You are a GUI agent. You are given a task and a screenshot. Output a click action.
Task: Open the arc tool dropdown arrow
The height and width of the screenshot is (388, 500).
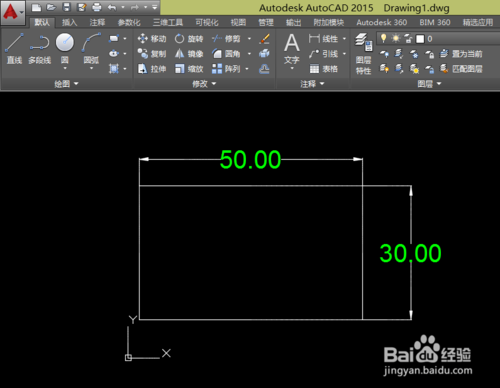(x=92, y=68)
